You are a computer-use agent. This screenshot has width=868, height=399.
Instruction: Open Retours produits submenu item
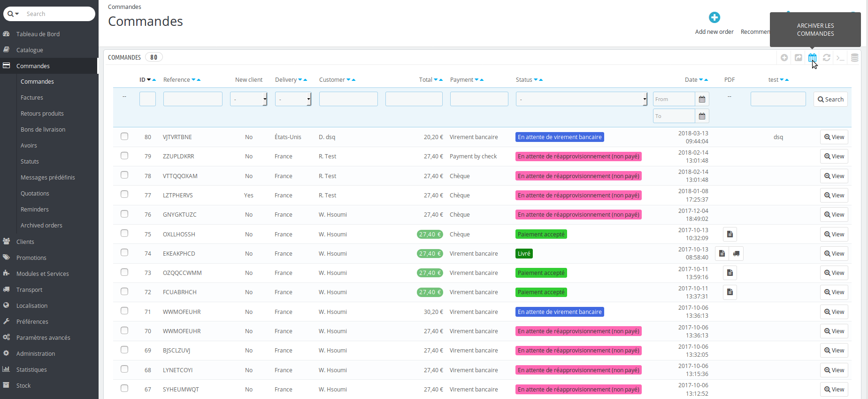(x=42, y=114)
